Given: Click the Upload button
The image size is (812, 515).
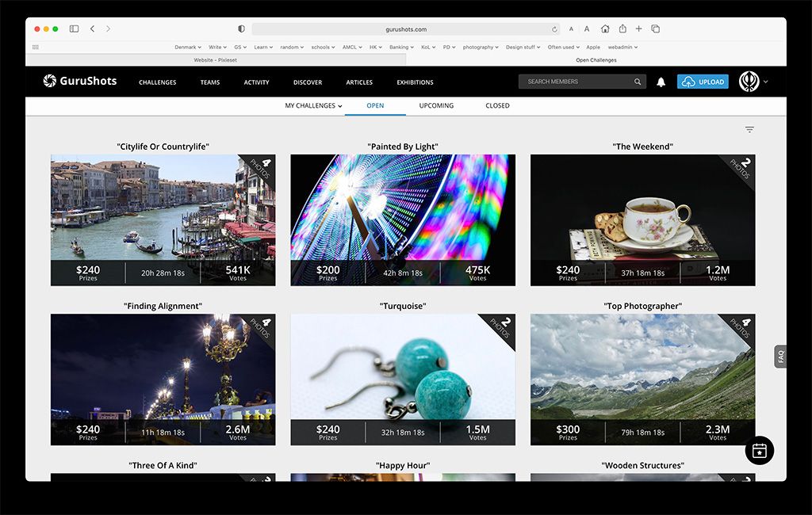Looking at the screenshot, I should (x=703, y=82).
